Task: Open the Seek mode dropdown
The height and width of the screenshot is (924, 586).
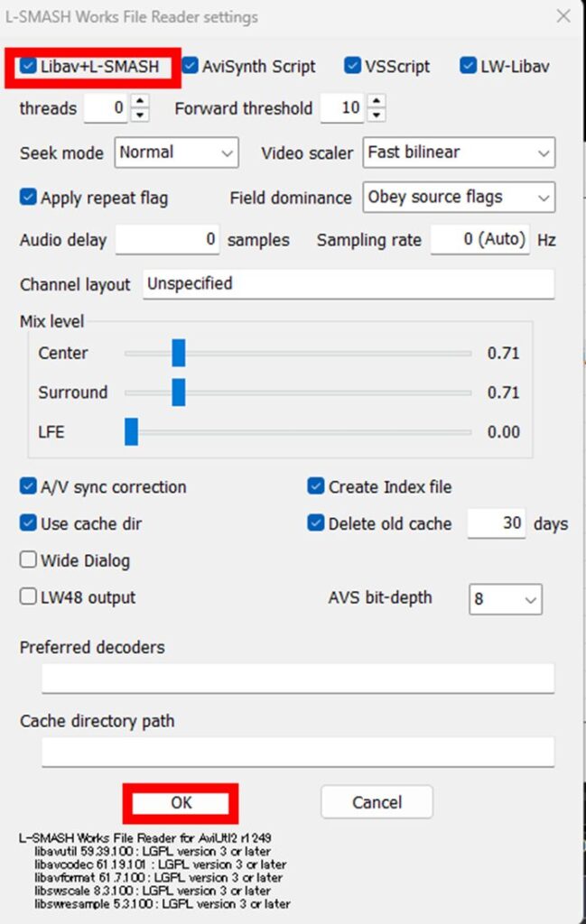Action: tap(176, 152)
